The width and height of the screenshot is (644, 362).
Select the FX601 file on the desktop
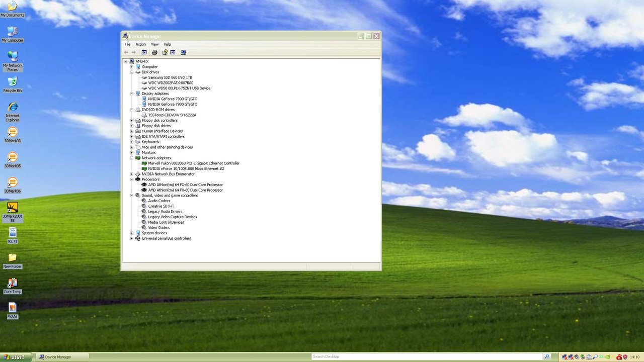[x=13, y=311]
